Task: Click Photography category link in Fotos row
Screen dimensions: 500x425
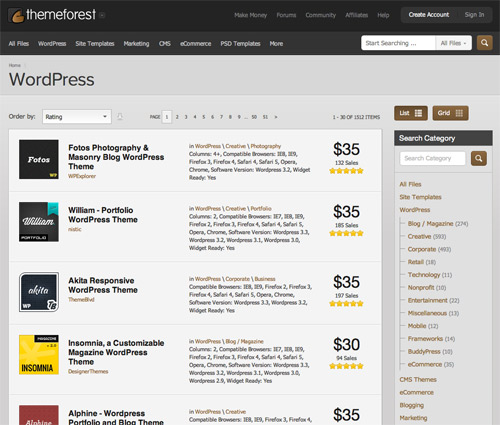Action: coord(266,146)
